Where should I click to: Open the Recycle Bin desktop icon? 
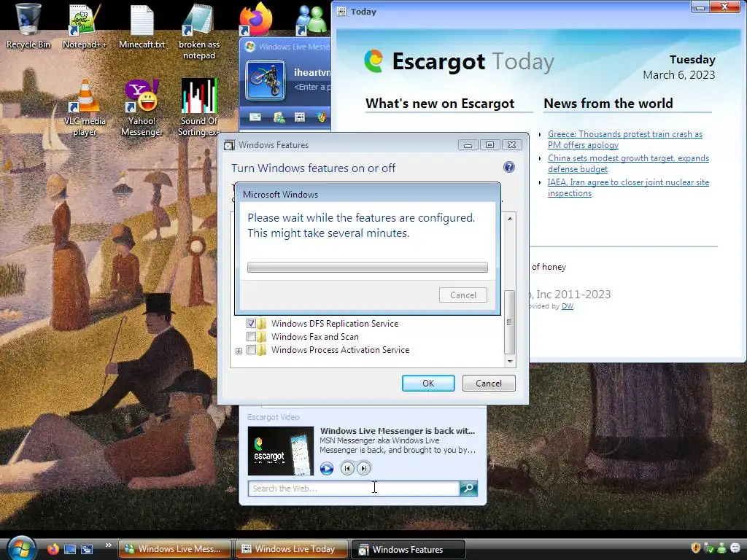click(28, 26)
